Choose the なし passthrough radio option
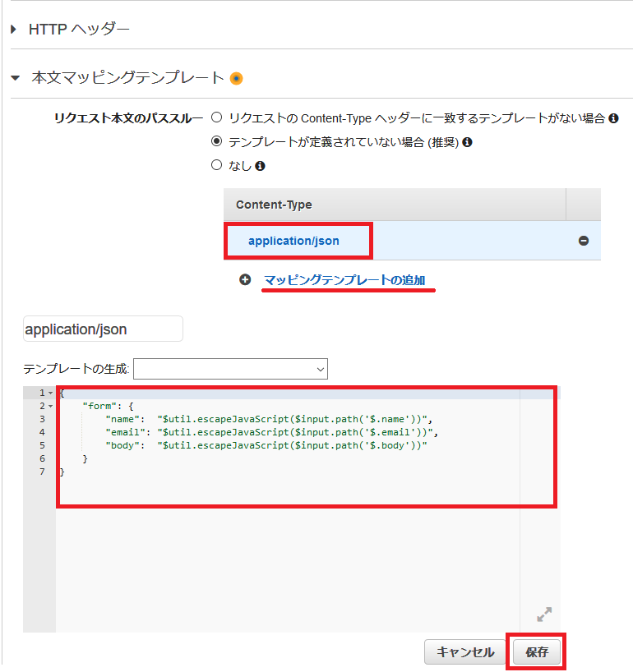The height and width of the screenshot is (672, 633). click(x=217, y=165)
